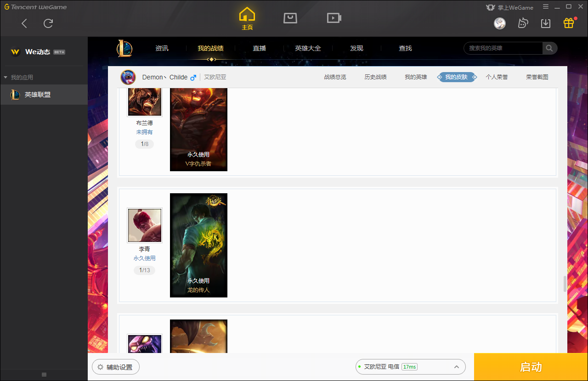Open the V字仇杀者 skin card
Screen dimensions: 588x381
tap(198, 129)
